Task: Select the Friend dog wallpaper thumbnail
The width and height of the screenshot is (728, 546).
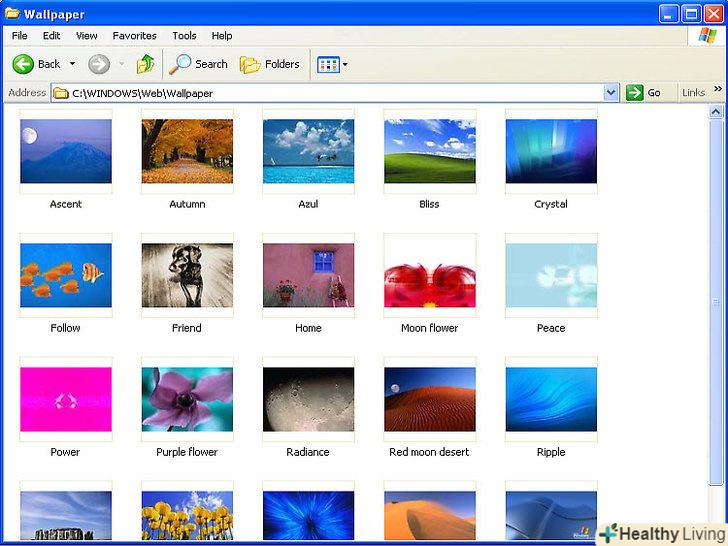Action: 187,275
